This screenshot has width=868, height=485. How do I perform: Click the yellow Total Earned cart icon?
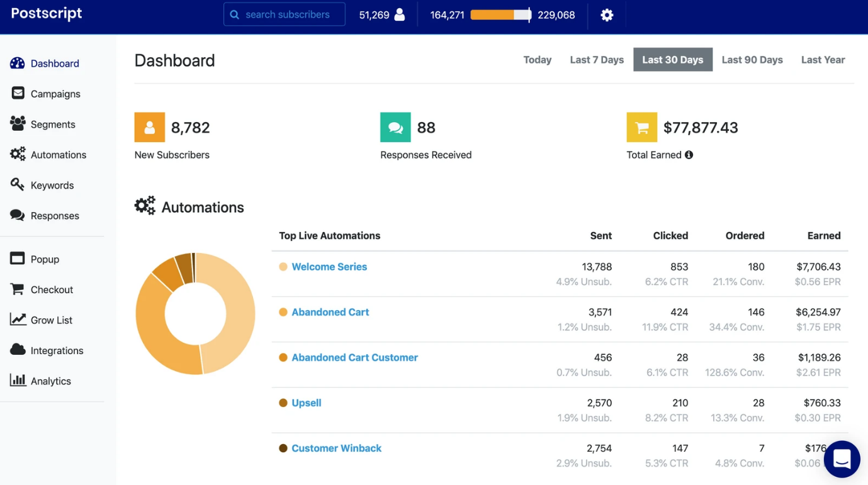tap(641, 128)
